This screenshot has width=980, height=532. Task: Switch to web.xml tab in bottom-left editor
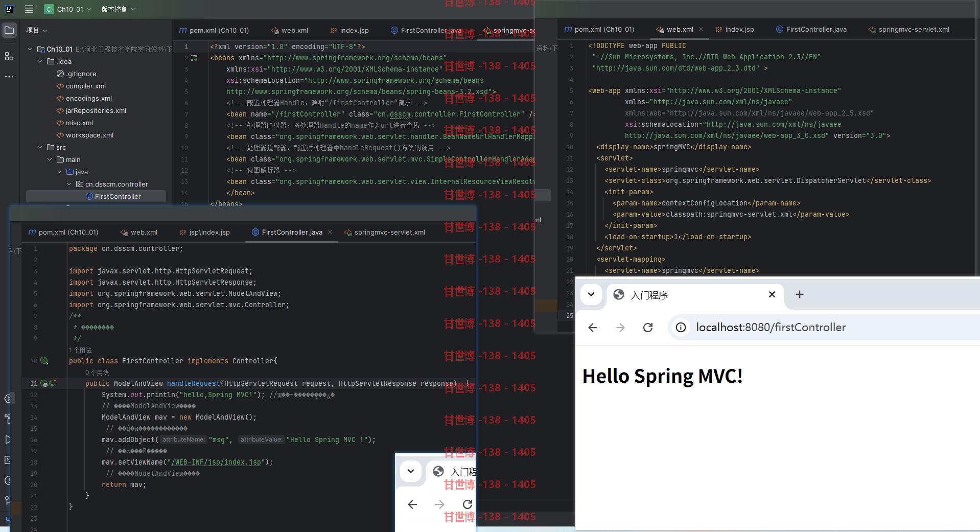(x=139, y=232)
